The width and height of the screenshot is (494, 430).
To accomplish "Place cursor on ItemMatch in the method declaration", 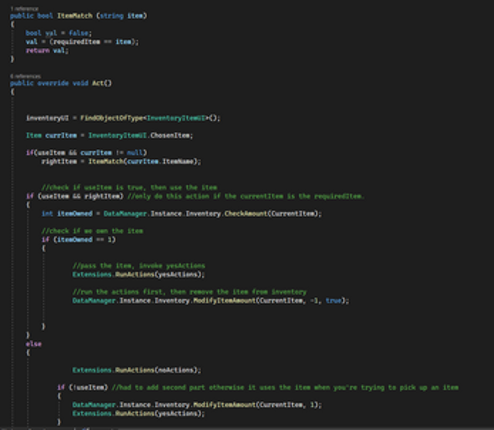I will tap(75, 16).
